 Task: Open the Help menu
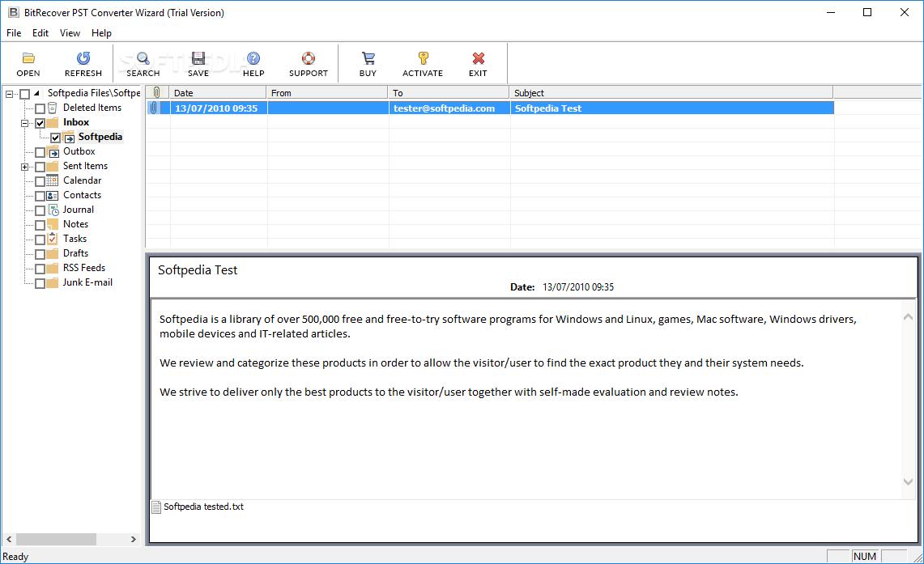click(101, 33)
